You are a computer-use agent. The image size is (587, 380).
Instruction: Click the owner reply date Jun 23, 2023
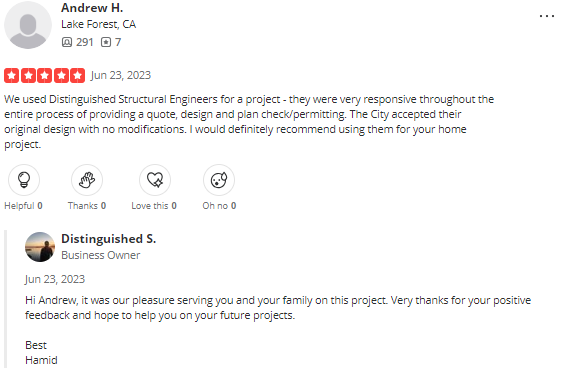55,279
